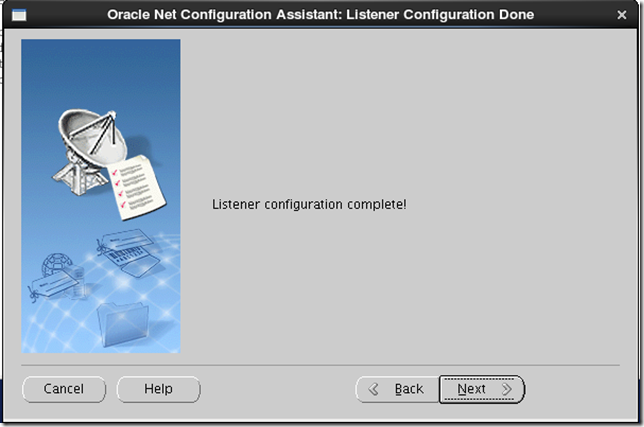644x427 pixels.
Task: Open the window menu icon in title bar
Action: coord(19,16)
